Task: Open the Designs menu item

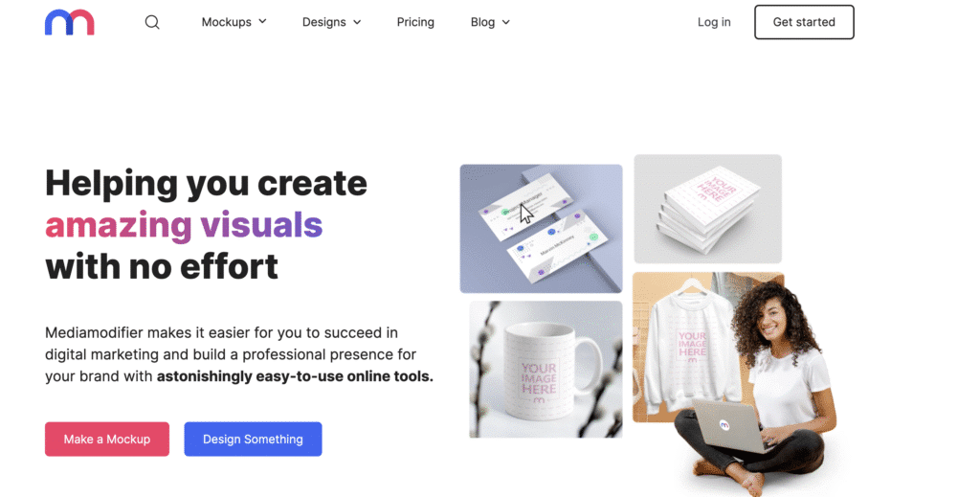Action: [x=323, y=22]
